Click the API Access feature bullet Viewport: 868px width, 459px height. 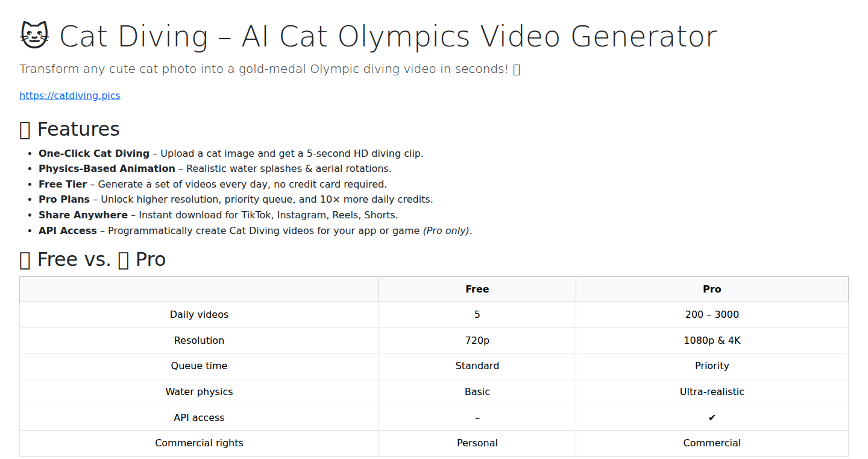click(x=256, y=230)
